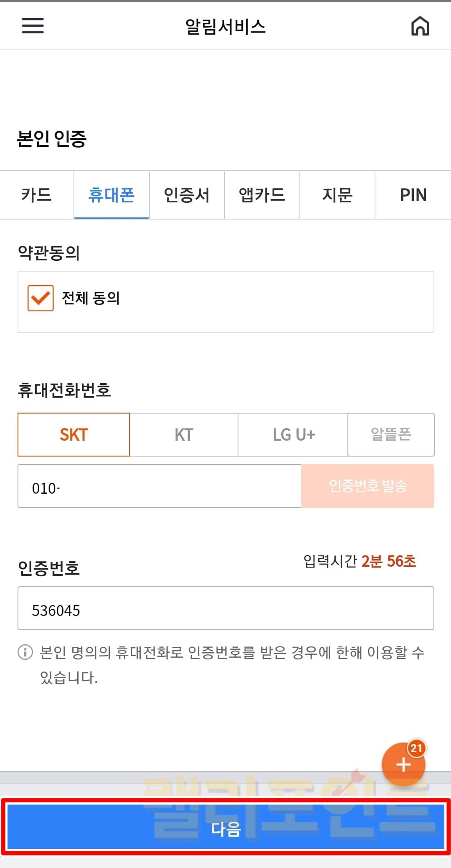The image size is (451, 868).
Task: Open the hamburger menu
Action: click(33, 26)
